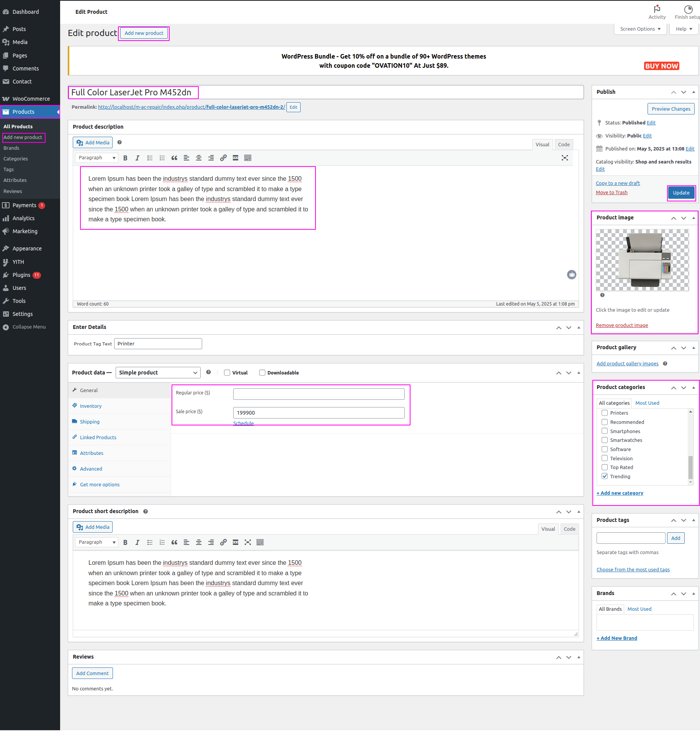The image size is (700, 731).
Task: Open the Simple product type dropdown
Action: click(158, 373)
